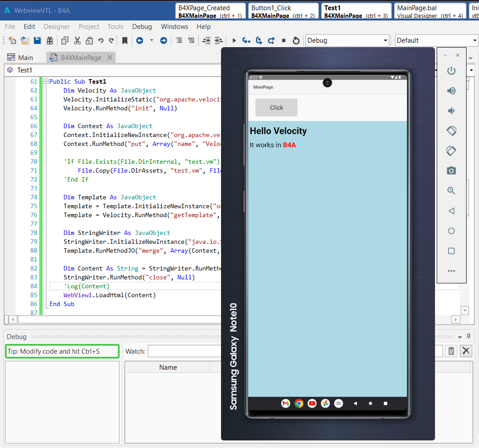Undo the last edit via toolbar
Screen dimensions: 479x448
pyautogui.click(x=101, y=40)
